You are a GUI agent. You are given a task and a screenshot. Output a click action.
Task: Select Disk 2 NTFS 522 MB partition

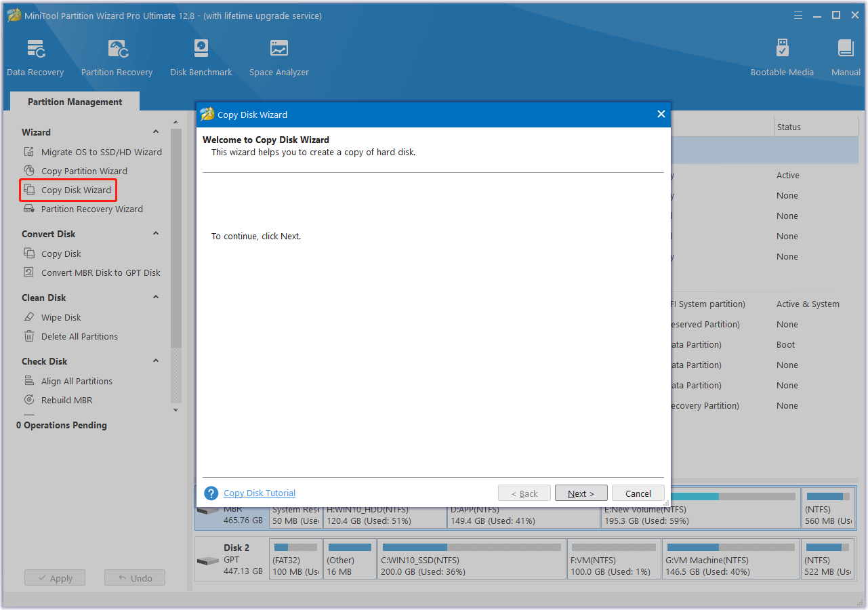click(828, 559)
